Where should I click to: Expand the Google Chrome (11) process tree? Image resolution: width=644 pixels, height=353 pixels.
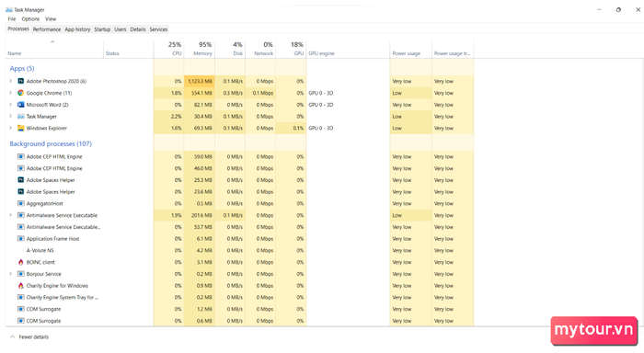pos(11,93)
